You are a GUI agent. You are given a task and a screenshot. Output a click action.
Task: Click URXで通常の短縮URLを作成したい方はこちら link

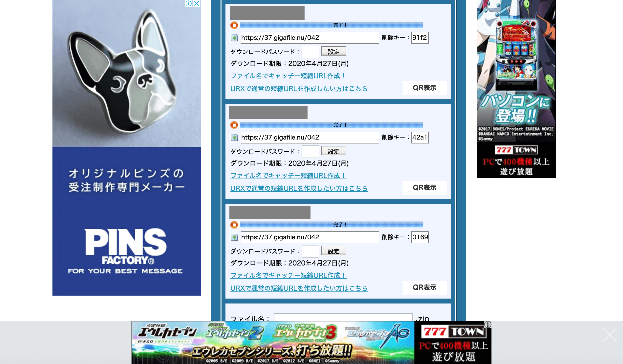(x=298, y=88)
